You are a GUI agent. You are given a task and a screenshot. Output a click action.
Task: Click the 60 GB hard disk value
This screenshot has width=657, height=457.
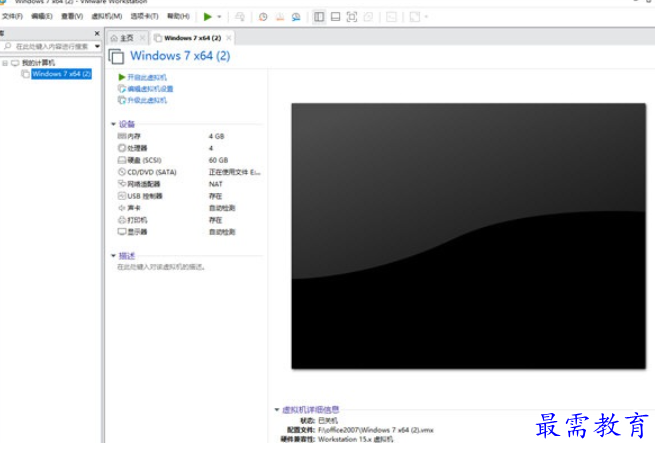click(x=218, y=160)
